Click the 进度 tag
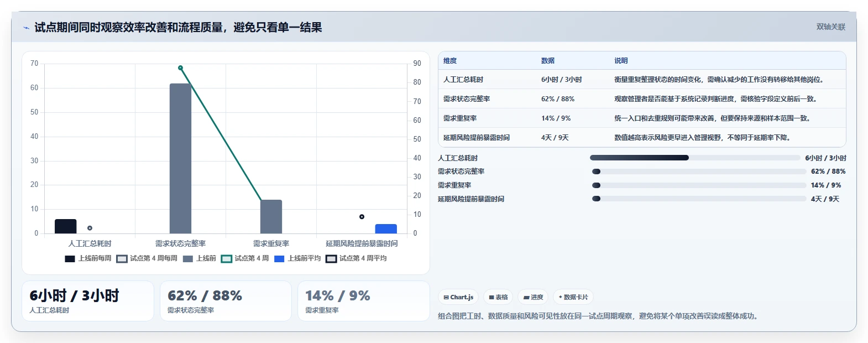Screen dimensions: 868x343 click(533, 297)
